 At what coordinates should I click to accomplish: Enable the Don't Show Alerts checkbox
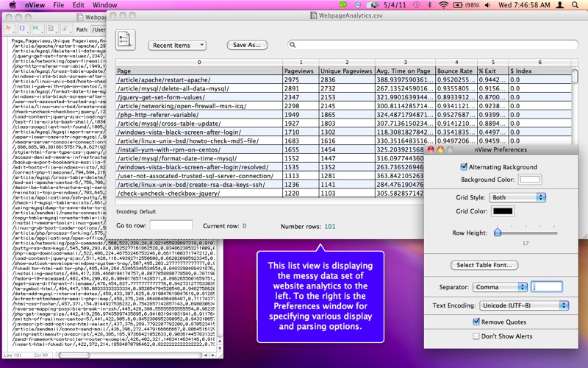click(476, 336)
